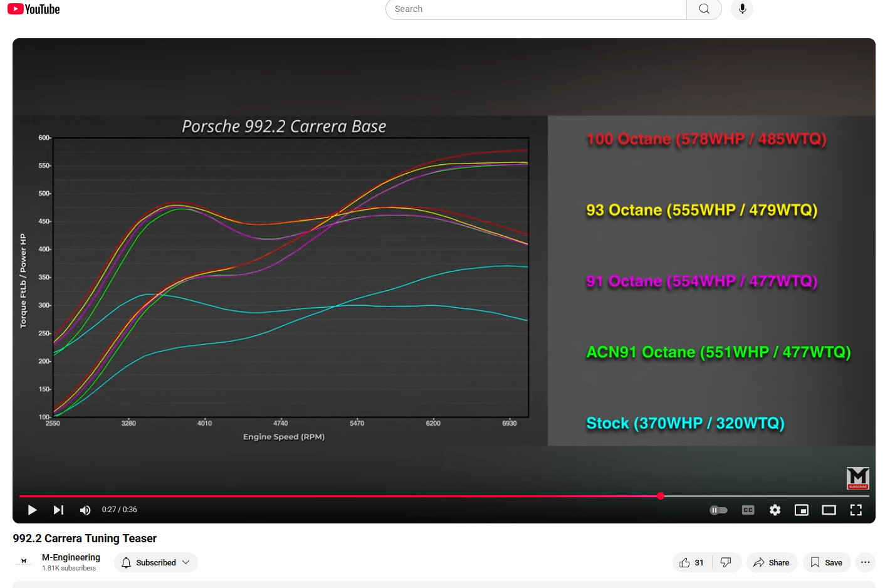Seek on the unplayed part of progress bar
The width and height of the screenshot is (885, 588).
pos(767,496)
